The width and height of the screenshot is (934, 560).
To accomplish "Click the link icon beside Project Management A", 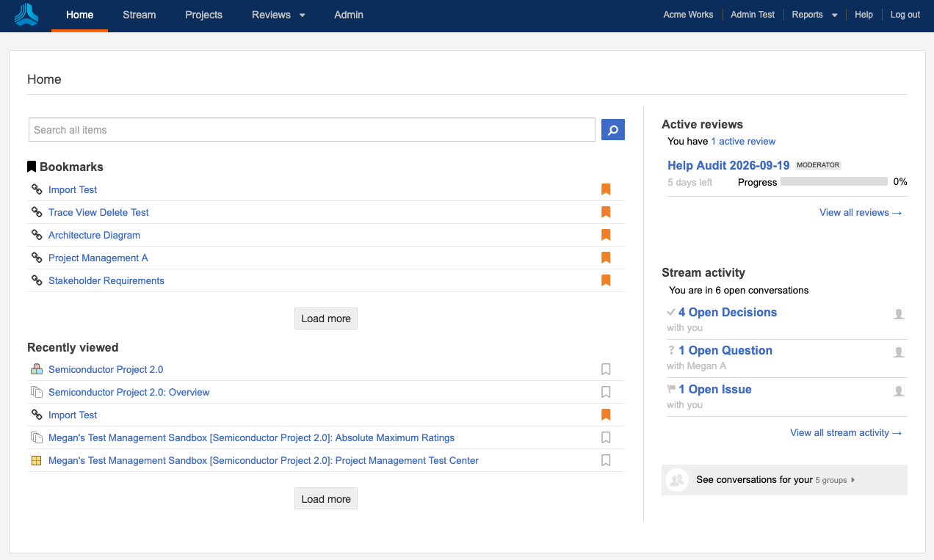I will pos(37,258).
